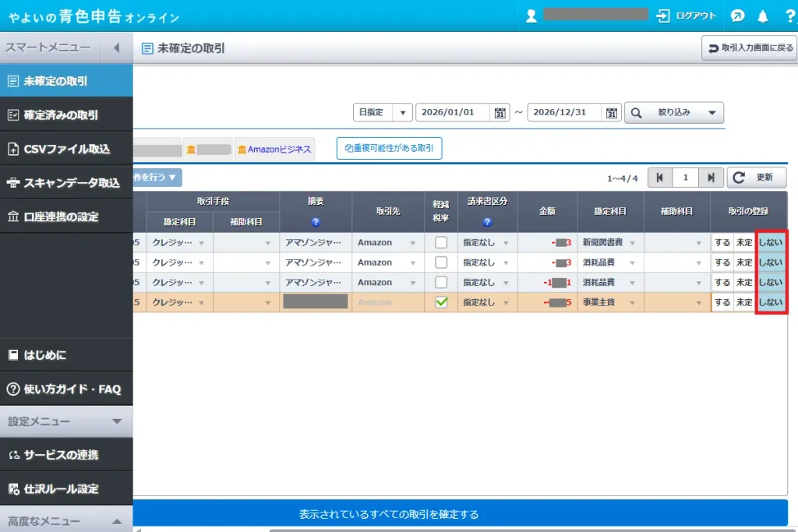Open 仕訳ルール設定 in the sidebar

(x=66, y=488)
